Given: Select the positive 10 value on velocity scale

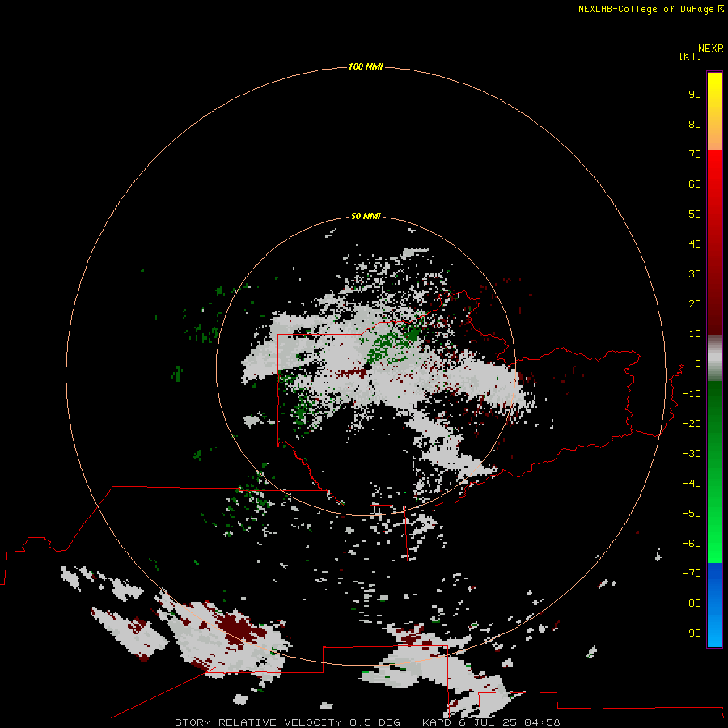Looking at the screenshot, I should click(x=695, y=334).
